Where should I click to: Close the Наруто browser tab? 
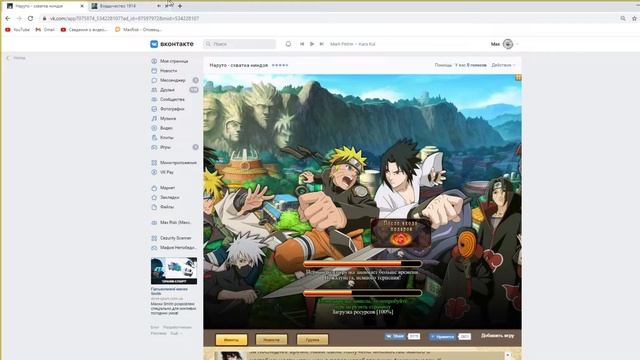82,6
